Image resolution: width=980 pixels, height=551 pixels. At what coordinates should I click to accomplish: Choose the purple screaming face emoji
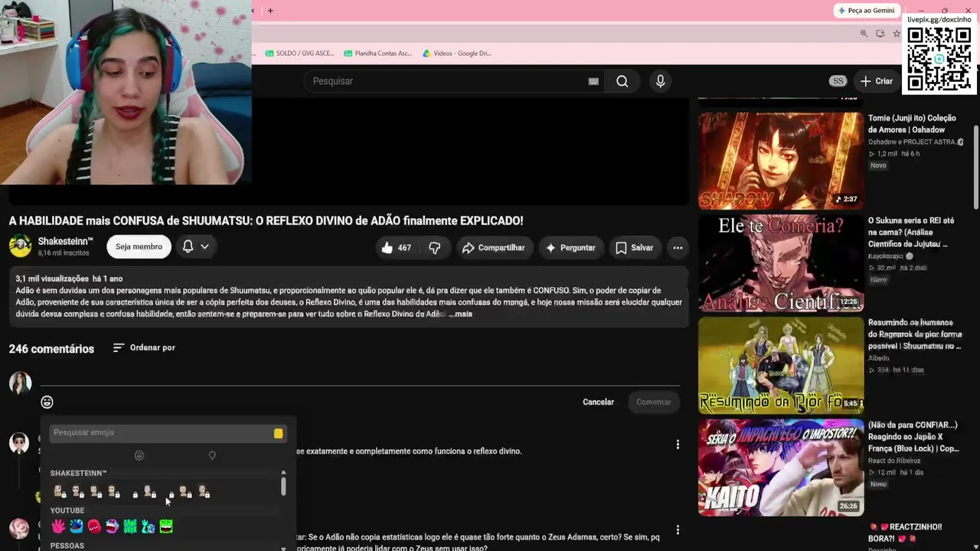point(112,527)
